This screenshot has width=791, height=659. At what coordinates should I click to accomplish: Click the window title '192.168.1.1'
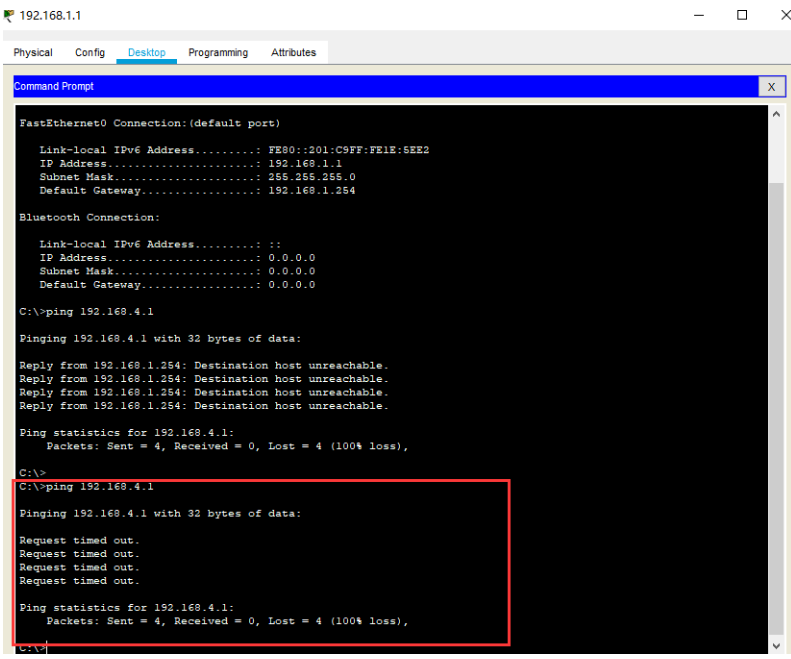click(x=50, y=16)
